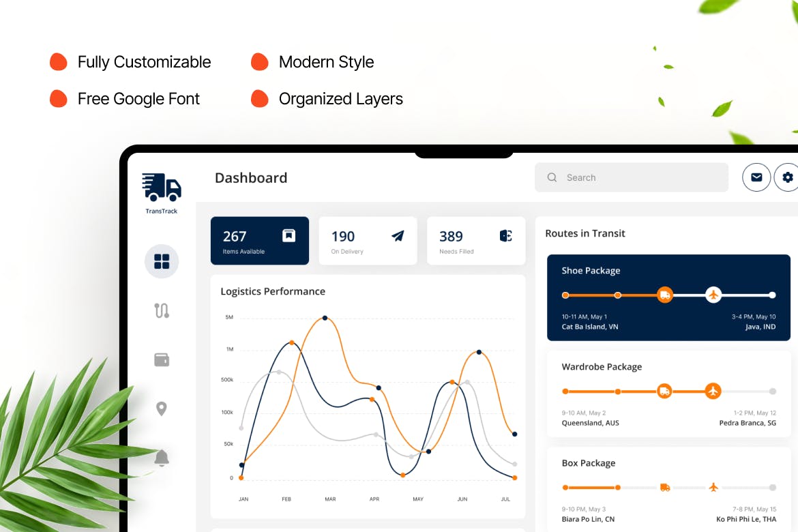This screenshot has height=532, width=798.
Task: Open the Shoe Package route card
Action: tap(668, 297)
